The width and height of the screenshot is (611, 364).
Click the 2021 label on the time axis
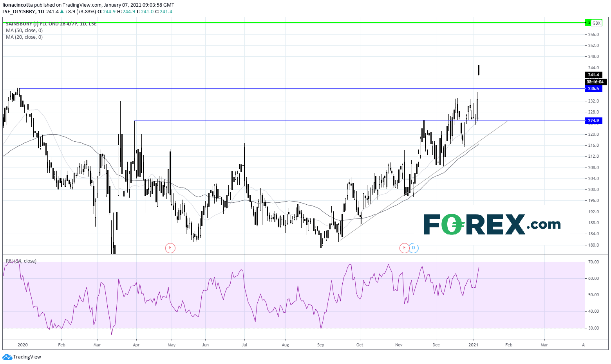pyautogui.click(x=473, y=345)
